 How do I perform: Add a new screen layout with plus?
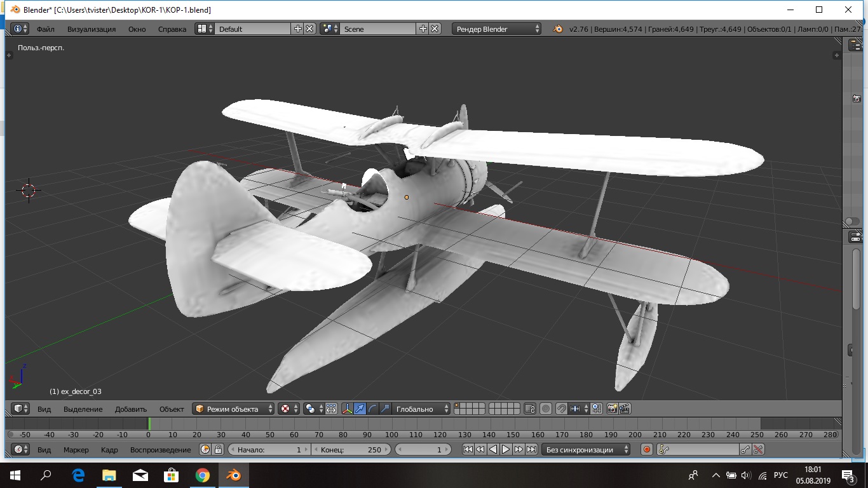pyautogui.click(x=297, y=29)
